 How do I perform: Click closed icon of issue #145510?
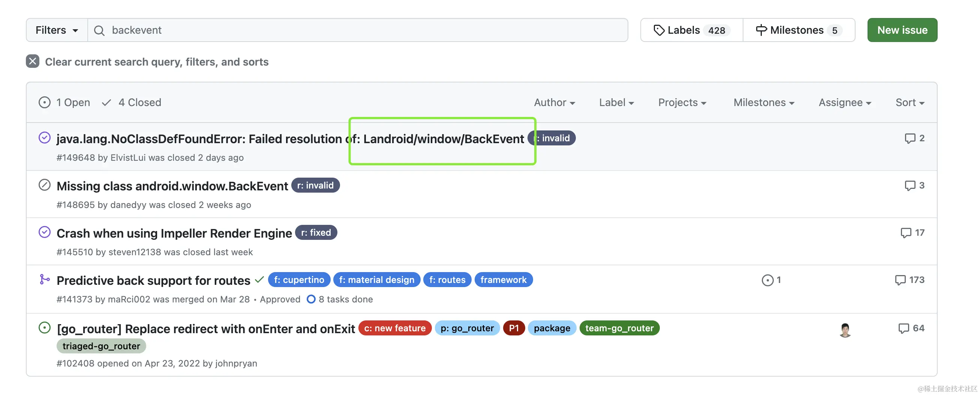tap(45, 232)
